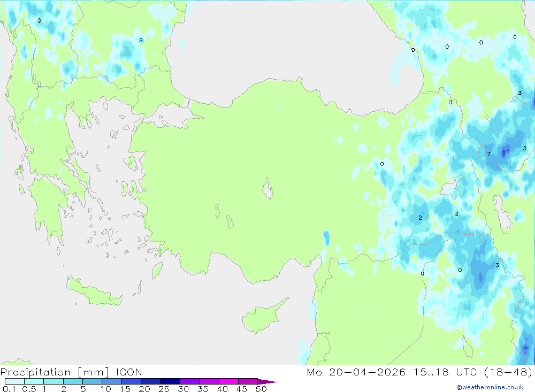Click the 0.1–0.5 mm legend color swatch
The width and height of the screenshot is (535, 392).
pos(14,381)
